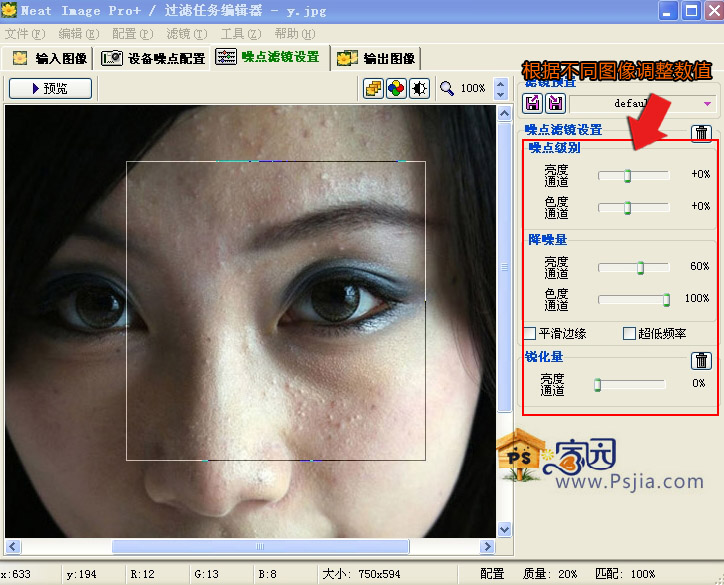Click the brightness/contrast sun icon
The image size is (724, 585).
[419, 88]
